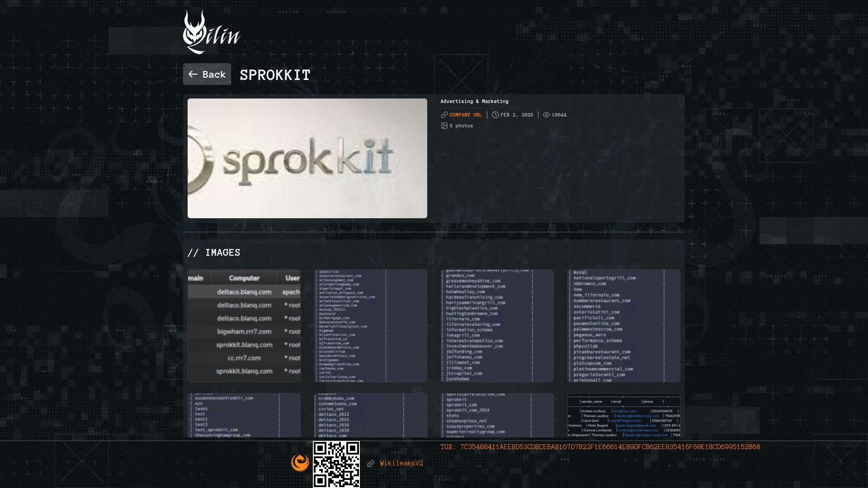This screenshot has height=488, width=868.
Task: Select the TOX ID string
Action: [609, 447]
